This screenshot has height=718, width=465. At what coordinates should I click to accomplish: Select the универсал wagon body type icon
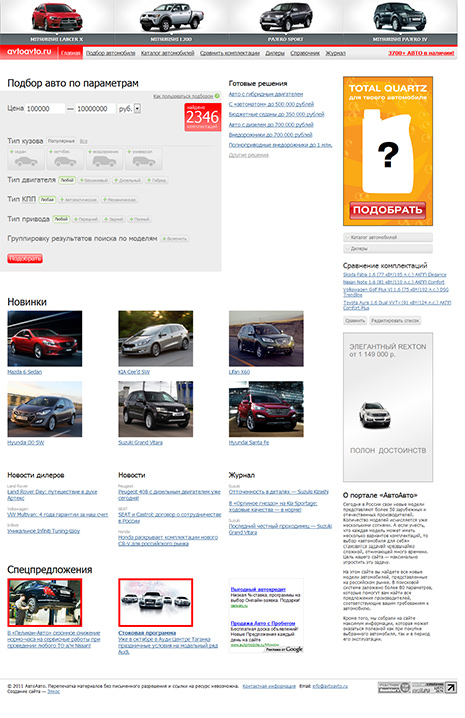point(144,158)
